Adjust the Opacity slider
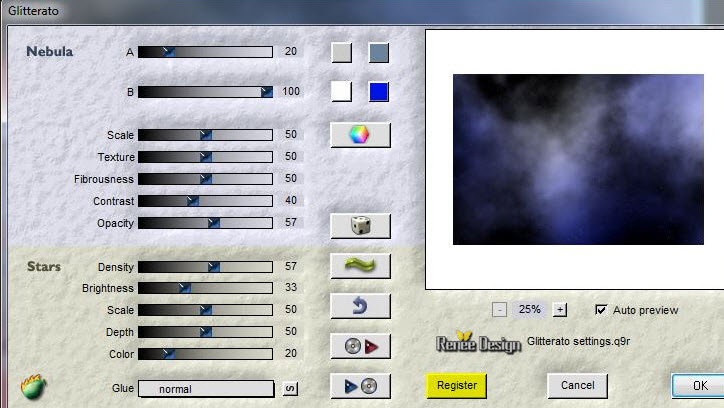 tap(205, 223)
